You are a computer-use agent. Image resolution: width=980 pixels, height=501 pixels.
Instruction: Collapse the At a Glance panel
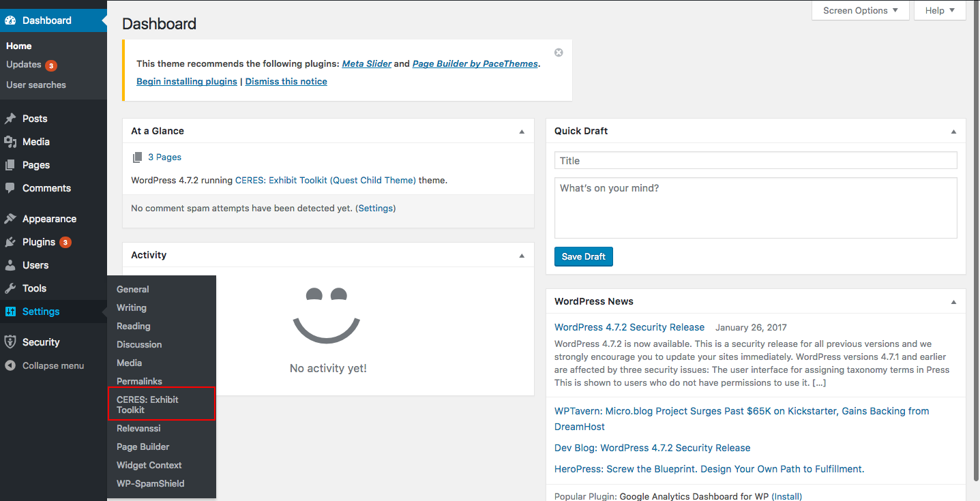click(x=522, y=132)
